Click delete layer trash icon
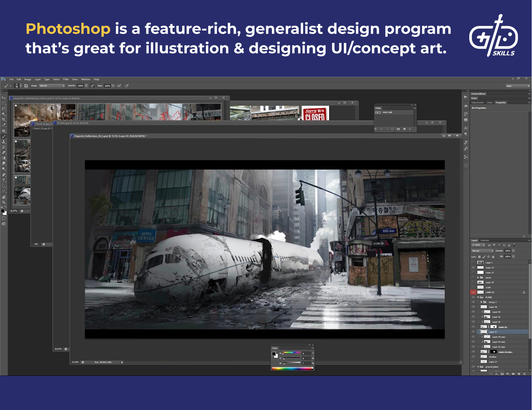532x410 pixels. coord(524,374)
